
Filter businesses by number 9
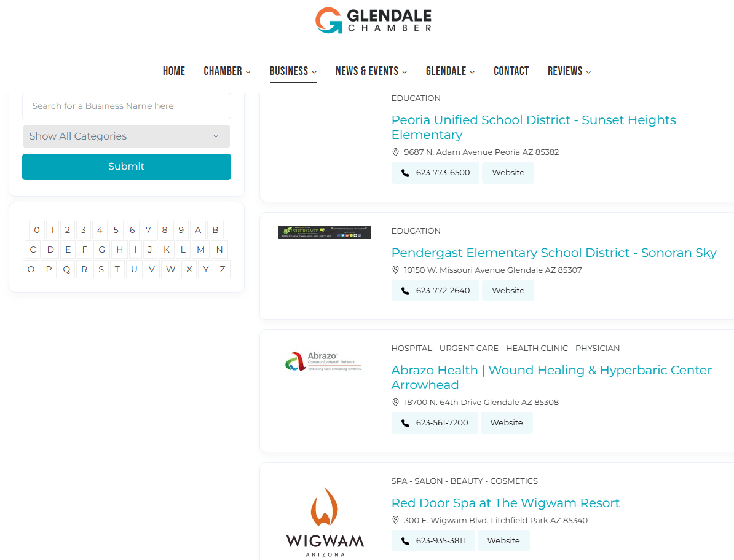coord(181,230)
